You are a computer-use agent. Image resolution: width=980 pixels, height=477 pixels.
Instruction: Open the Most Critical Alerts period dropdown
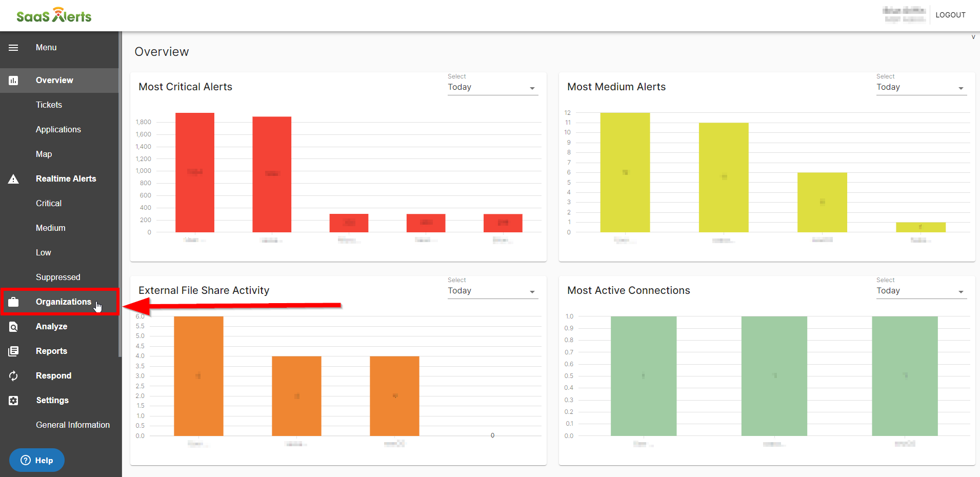click(x=492, y=87)
